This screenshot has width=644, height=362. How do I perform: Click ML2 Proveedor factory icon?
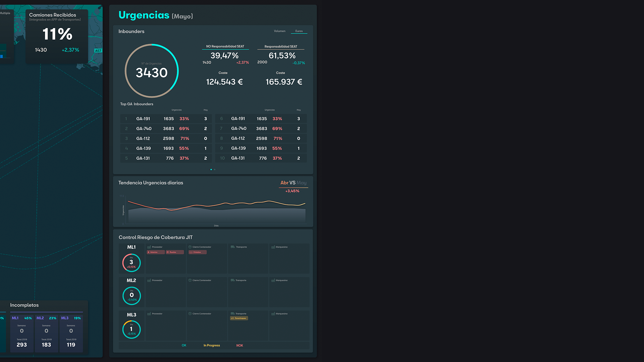[x=149, y=280]
